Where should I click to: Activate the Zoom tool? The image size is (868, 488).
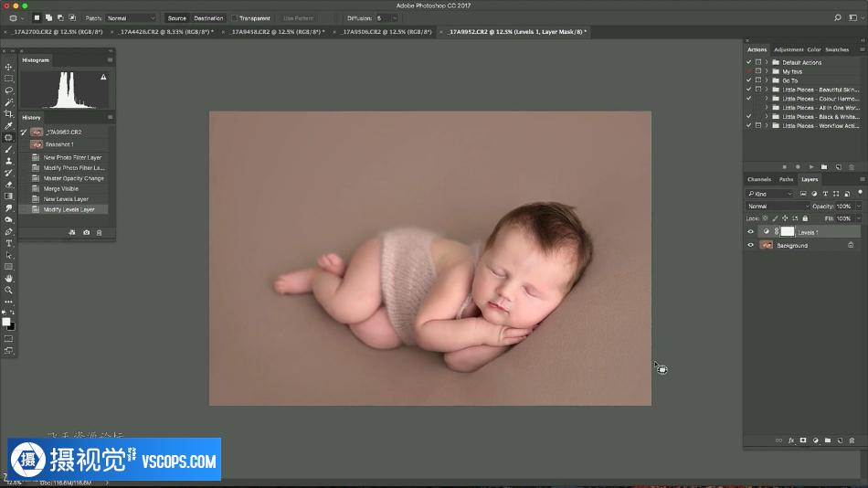[x=9, y=290]
